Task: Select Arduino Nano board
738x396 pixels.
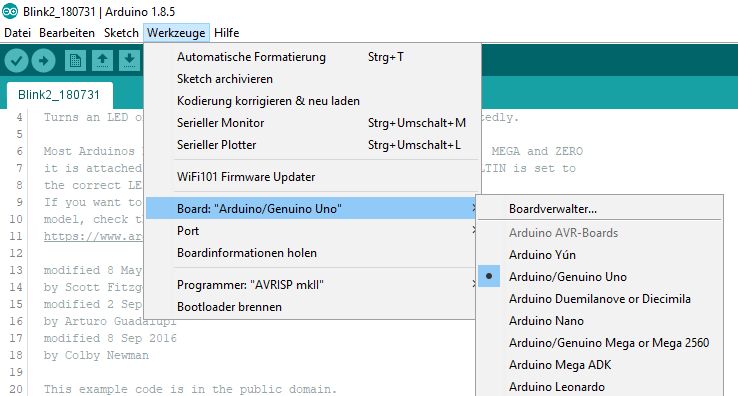Action: (x=600, y=321)
